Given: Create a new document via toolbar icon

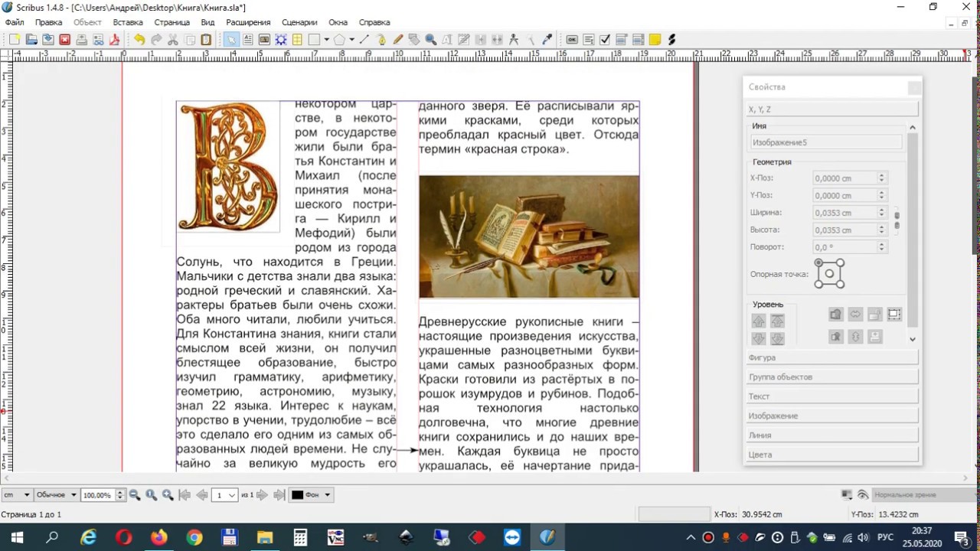Looking at the screenshot, I should (14, 40).
